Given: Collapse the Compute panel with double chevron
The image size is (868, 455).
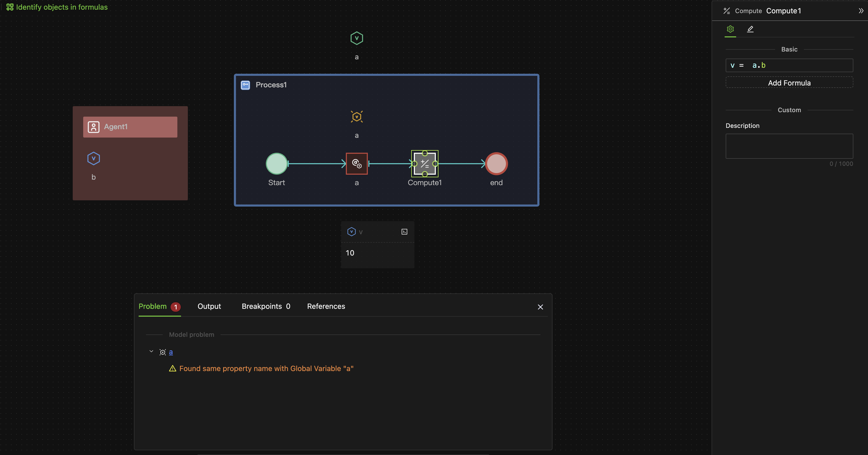Looking at the screenshot, I should click(861, 11).
